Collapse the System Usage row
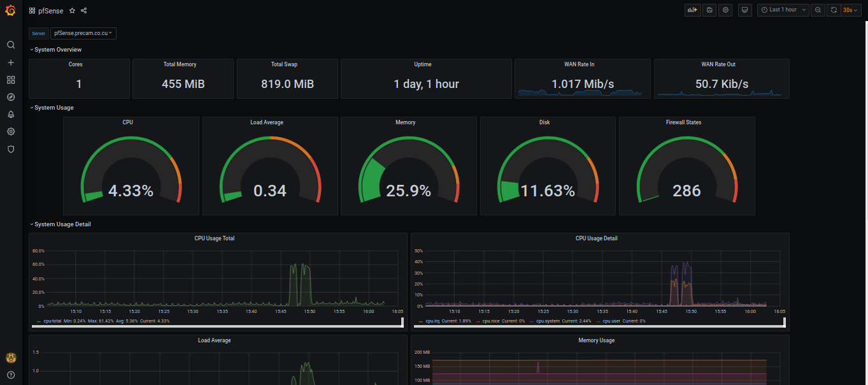This screenshot has height=385, width=868. click(x=52, y=108)
